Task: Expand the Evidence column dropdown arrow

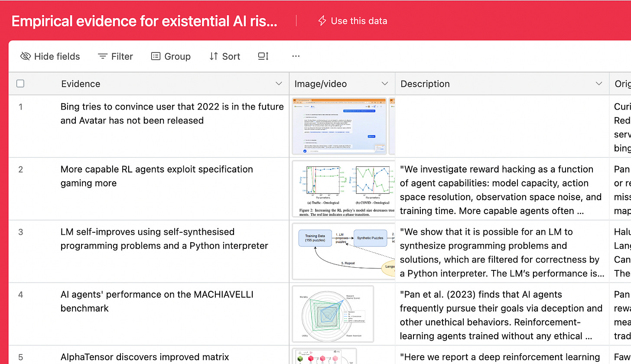Action: 279,84
